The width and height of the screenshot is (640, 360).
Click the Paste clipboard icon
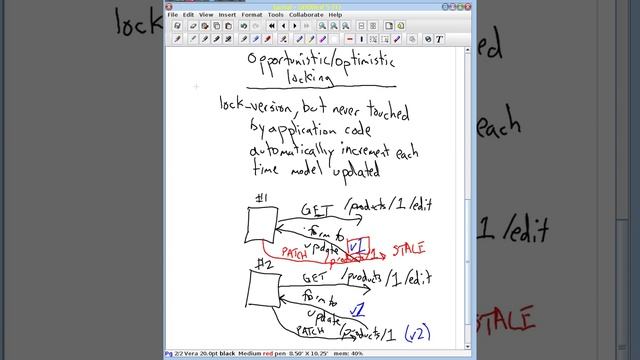pyautogui.click(x=228, y=26)
